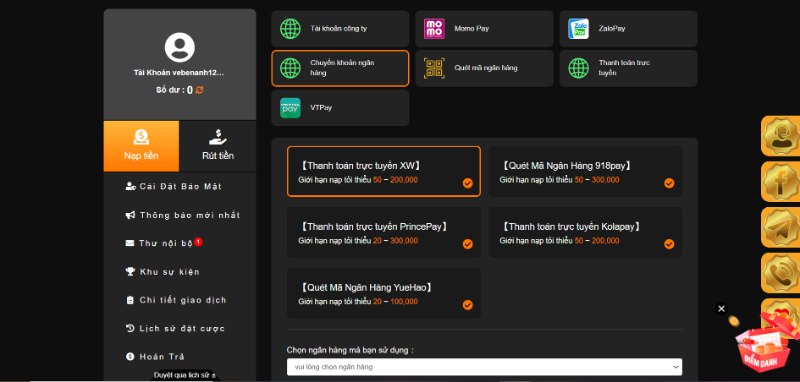Viewport: 800px width, 382px height.
Task: Click the ZaloPay logo icon
Action: pos(579,29)
